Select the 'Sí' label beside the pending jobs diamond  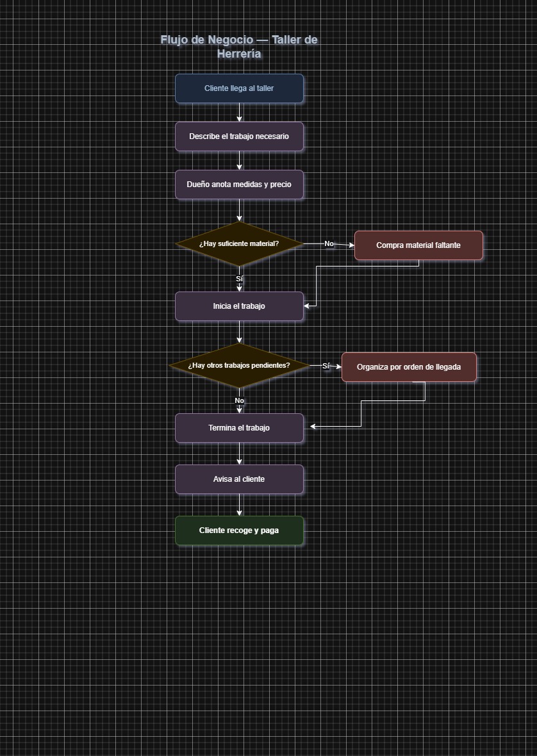coord(326,366)
